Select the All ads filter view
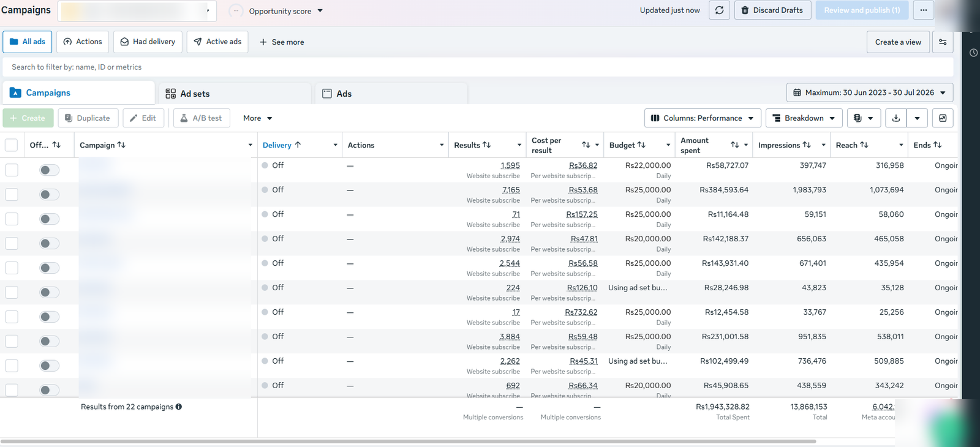 pyautogui.click(x=28, y=42)
